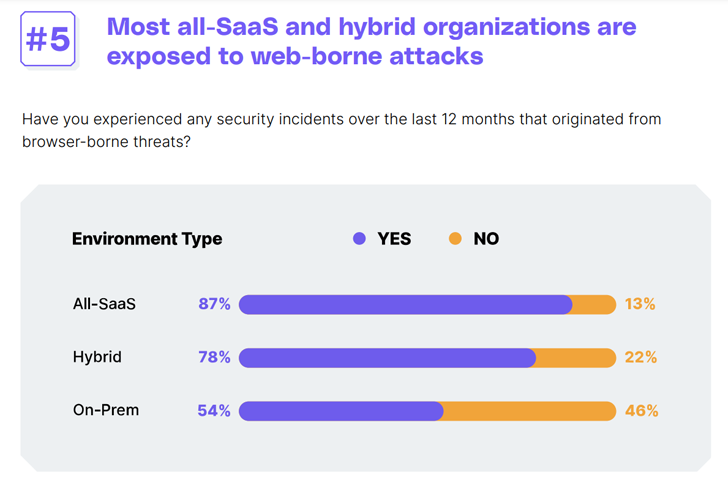
Task: Click the purple segment of All-SaaS bar
Action: pos(405,305)
